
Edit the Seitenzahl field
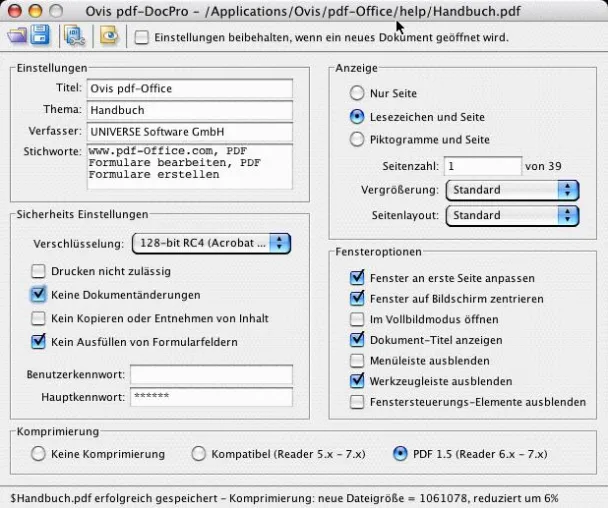point(483,166)
